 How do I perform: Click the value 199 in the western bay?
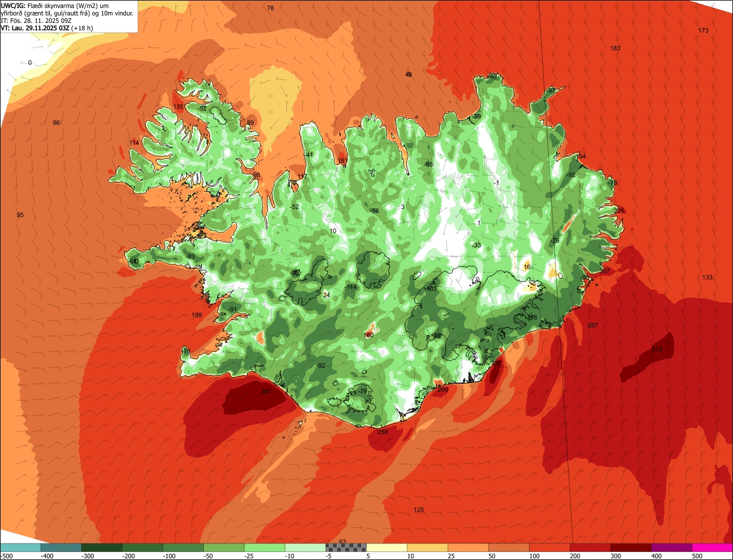pyautogui.click(x=197, y=315)
